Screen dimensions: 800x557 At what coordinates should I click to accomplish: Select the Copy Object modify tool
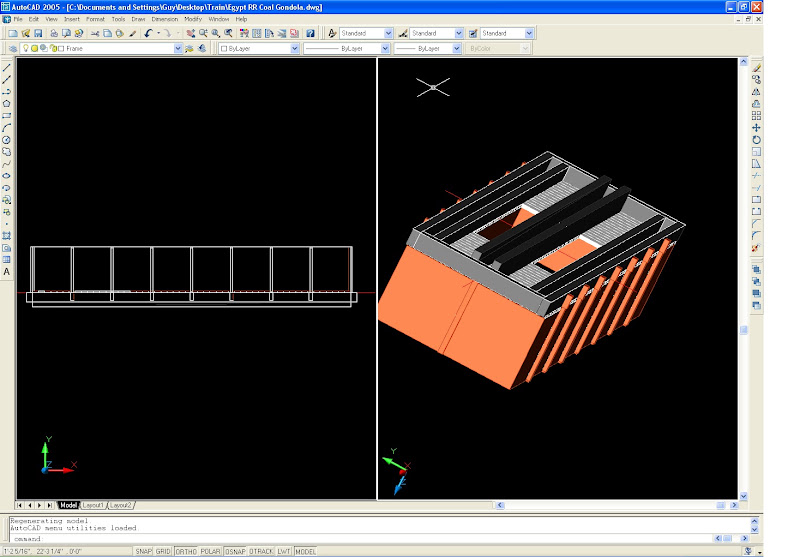tap(756, 80)
